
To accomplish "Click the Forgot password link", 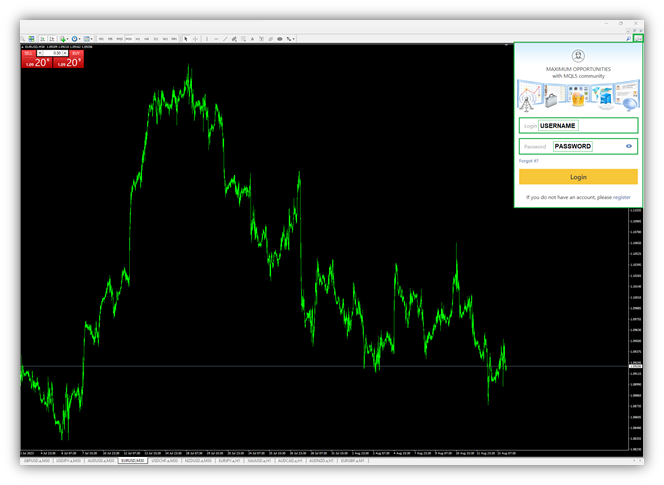I will click(529, 161).
